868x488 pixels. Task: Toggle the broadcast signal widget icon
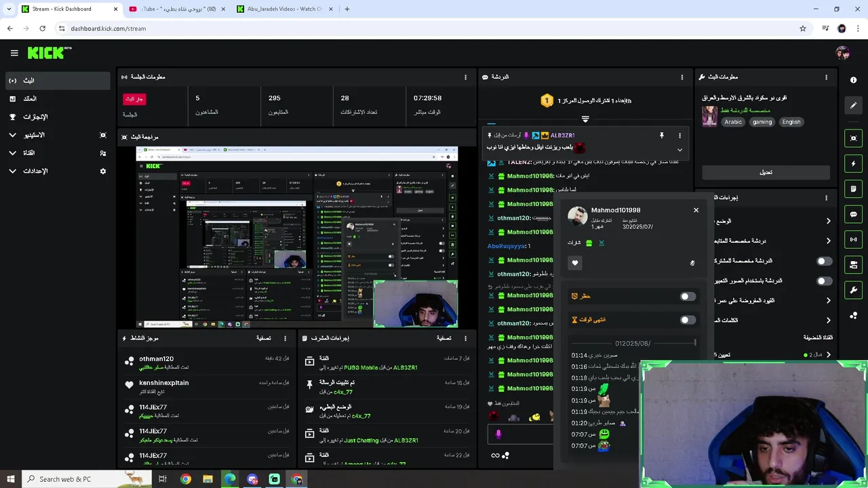pos(853,239)
